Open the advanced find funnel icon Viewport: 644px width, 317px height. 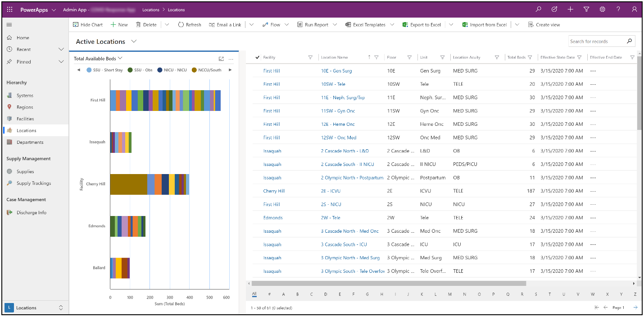tap(586, 9)
